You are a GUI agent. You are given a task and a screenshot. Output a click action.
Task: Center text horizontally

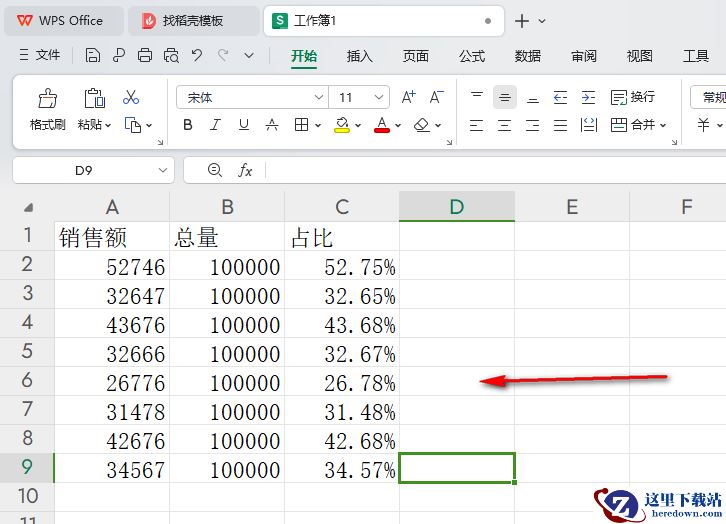tap(505, 125)
